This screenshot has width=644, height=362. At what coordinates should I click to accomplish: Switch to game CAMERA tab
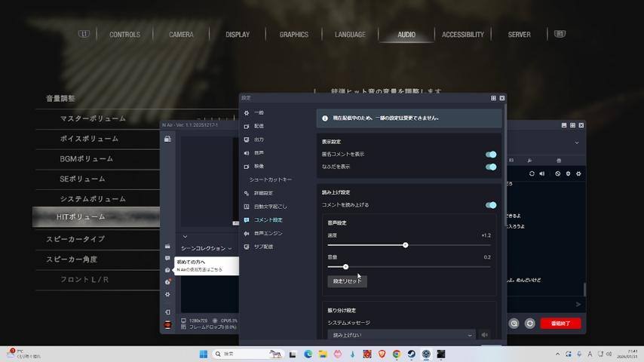pyautogui.click(x=181, y=35)
